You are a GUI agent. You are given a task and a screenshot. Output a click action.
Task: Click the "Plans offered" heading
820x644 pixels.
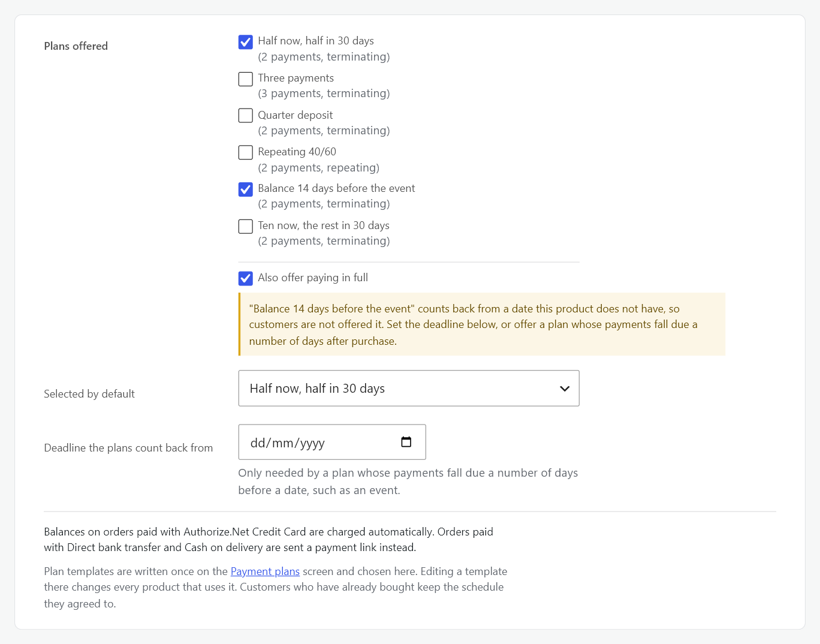[x=76, y=46]
